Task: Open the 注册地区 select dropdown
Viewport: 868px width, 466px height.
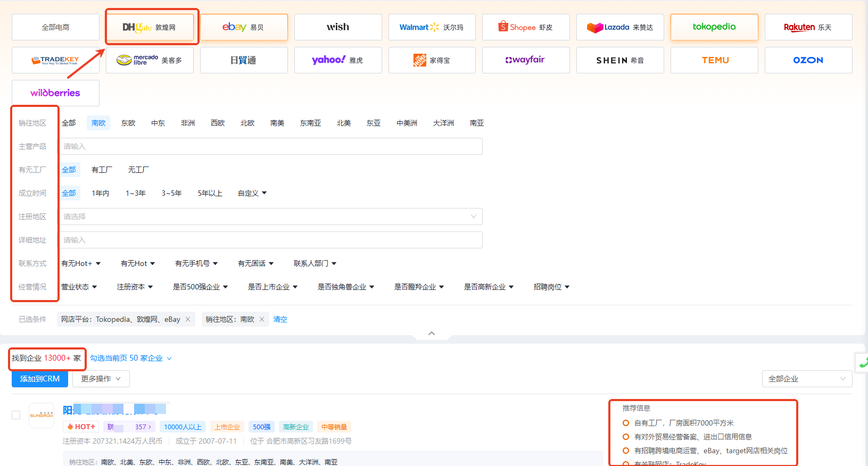Action: pyautogui.click(x=270, y=217)
